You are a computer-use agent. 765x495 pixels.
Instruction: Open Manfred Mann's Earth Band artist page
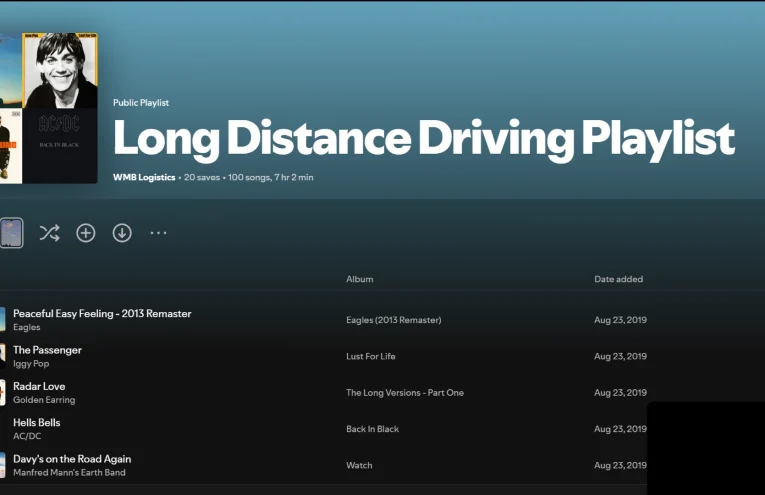click(x=69, y=472)
